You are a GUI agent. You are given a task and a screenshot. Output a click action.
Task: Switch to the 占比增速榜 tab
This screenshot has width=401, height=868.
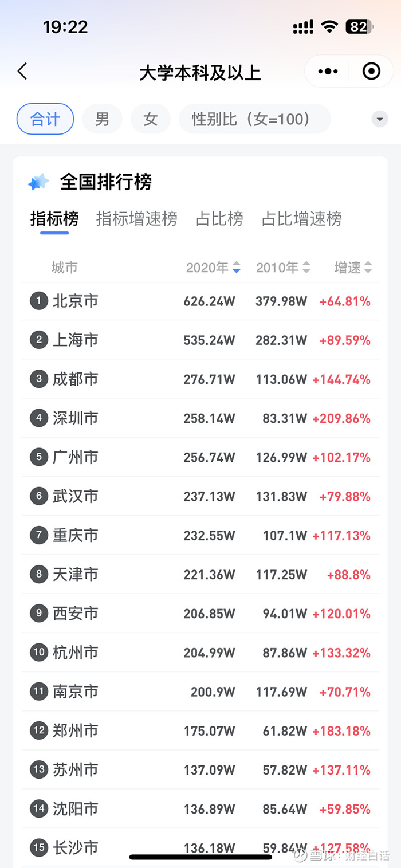301,219
